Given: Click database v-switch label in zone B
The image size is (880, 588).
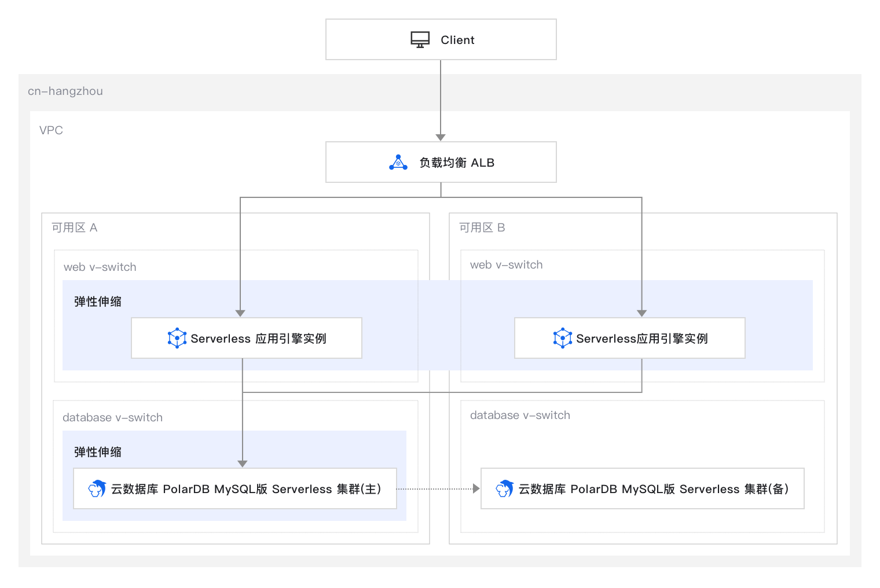Looking at the screenshot, I should (520, 415).
